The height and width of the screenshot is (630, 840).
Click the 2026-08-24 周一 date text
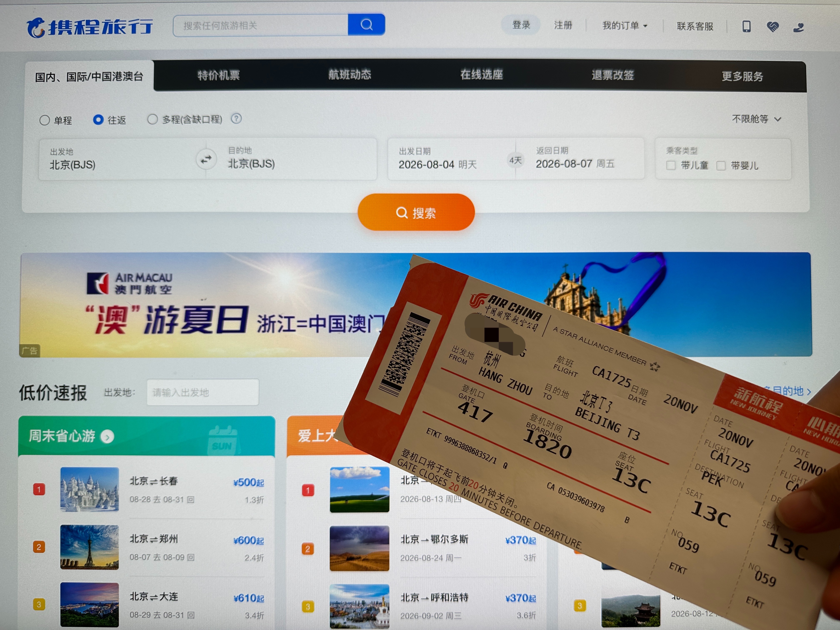[x=431, y=558]
